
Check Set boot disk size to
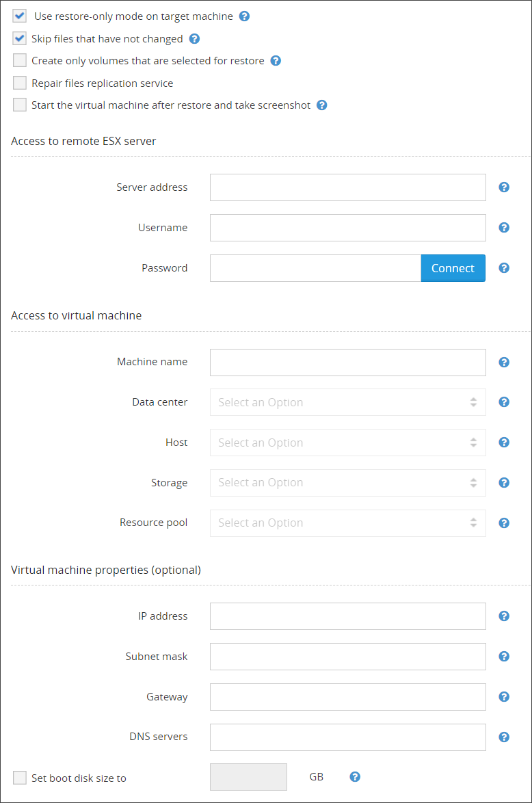click(20, 778)
